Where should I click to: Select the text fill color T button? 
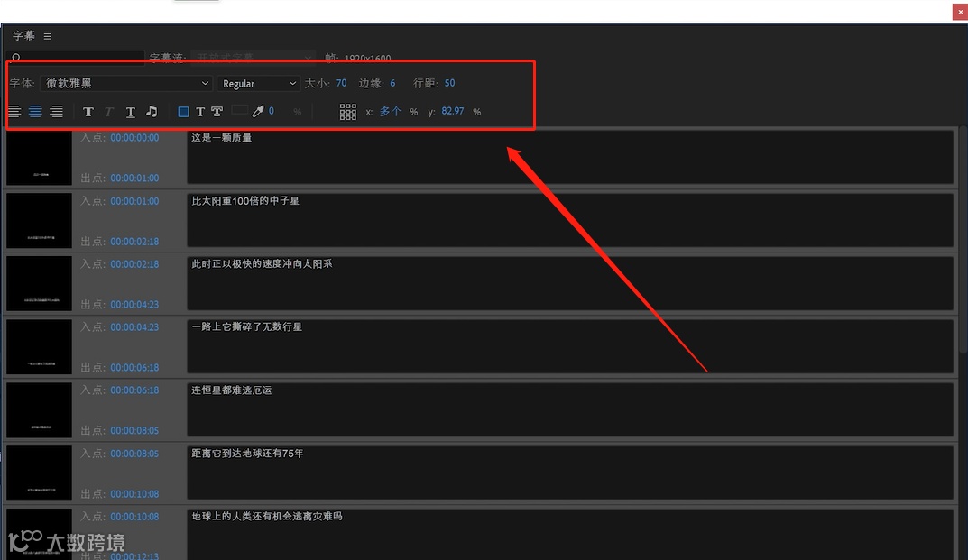point(200,112)
